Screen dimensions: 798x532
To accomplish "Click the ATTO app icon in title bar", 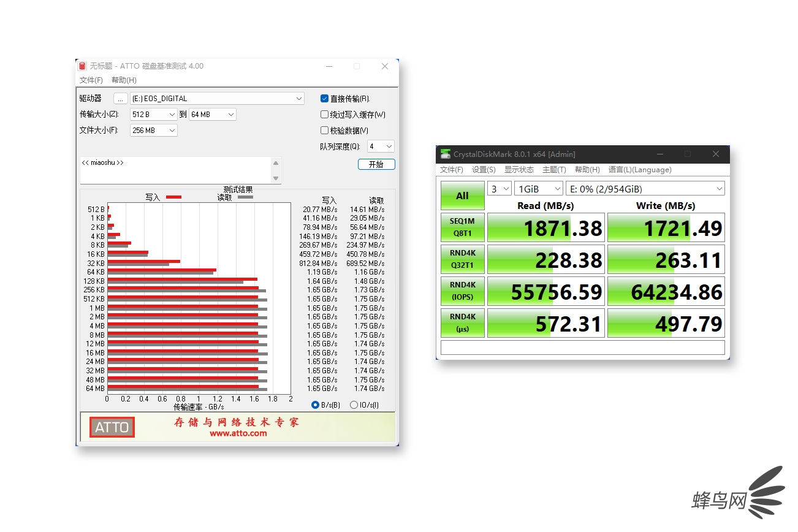I will pyautogui.click(x=83, y=66).
